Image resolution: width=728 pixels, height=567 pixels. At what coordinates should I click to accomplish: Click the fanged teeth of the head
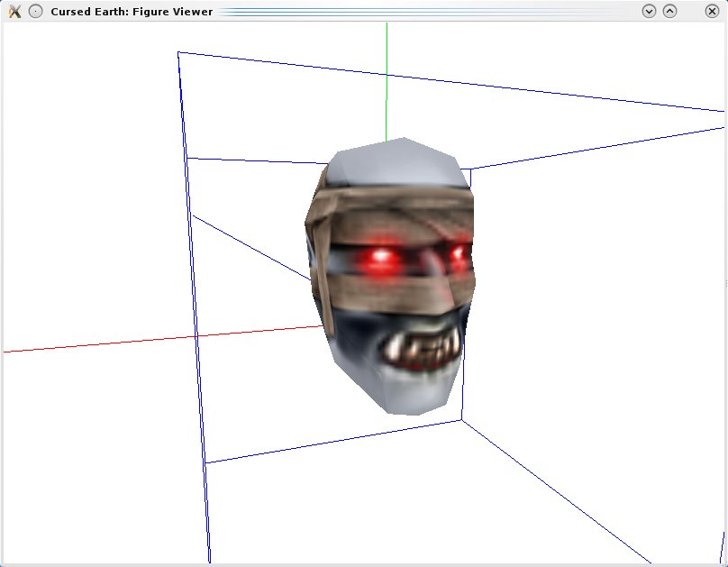pyautogui.click(x=422, y=348)
